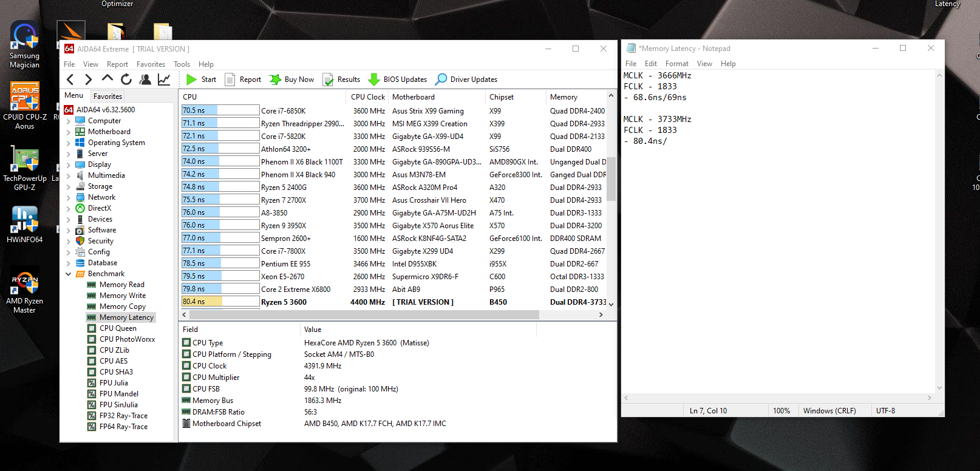Viewport: 980px width, 471px height.
Task: Open Notepad Edit menu
Action: (x=650, y=64)
